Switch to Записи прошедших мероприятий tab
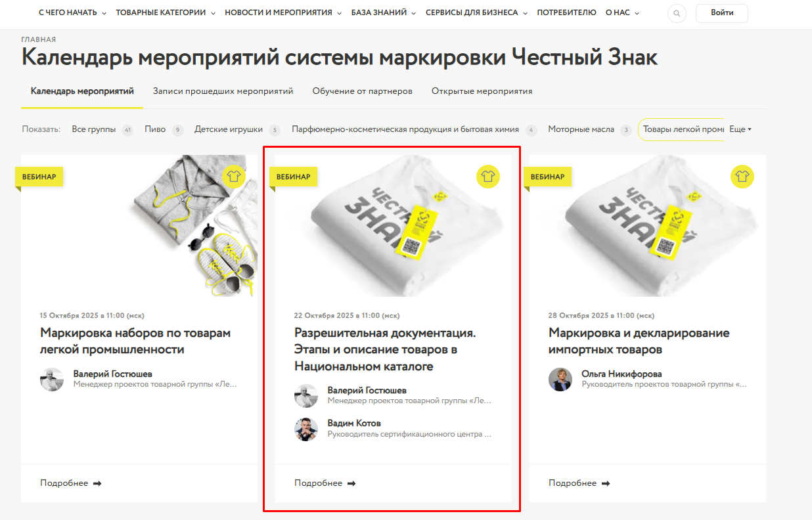Viewport: 812px width, 520px height. pos(223,91)
